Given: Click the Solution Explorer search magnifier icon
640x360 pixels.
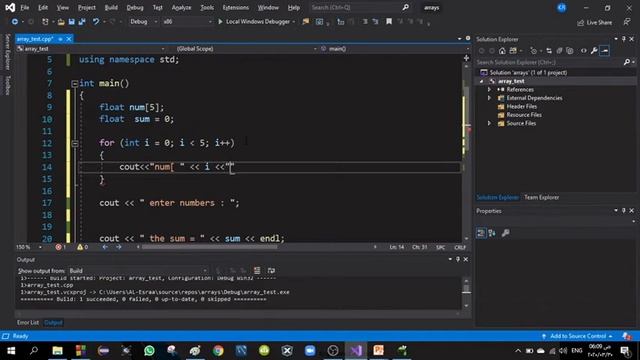Looking at the screenshot, I should (627, 62).
